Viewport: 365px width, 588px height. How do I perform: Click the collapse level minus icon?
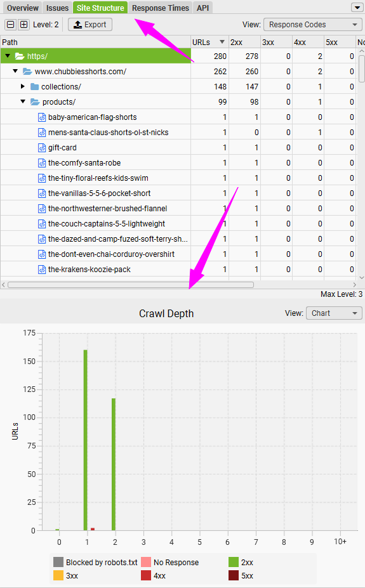(11, 25)
